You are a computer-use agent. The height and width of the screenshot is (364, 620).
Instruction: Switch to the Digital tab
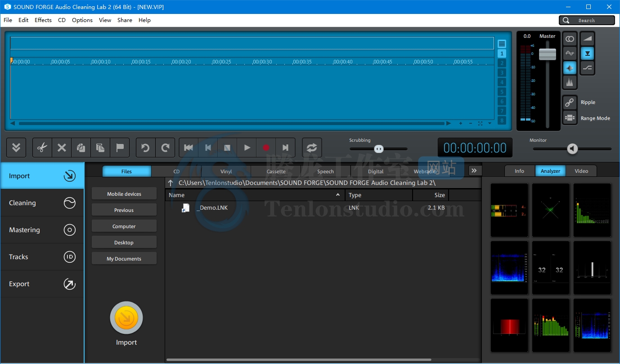point(375,171)
